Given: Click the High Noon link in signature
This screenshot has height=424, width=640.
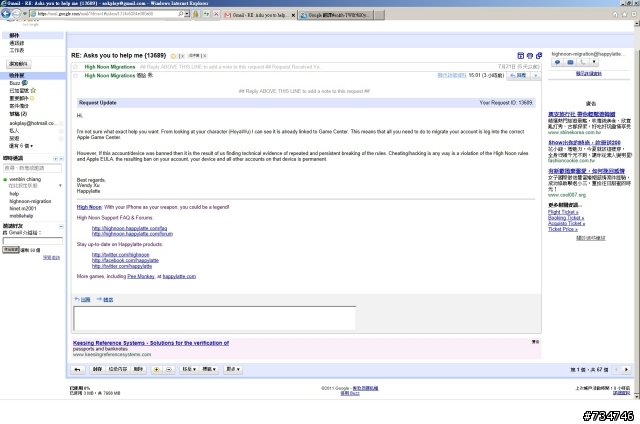Looking at the screenshot, I should pyautogui.click(x=89, y=207).
